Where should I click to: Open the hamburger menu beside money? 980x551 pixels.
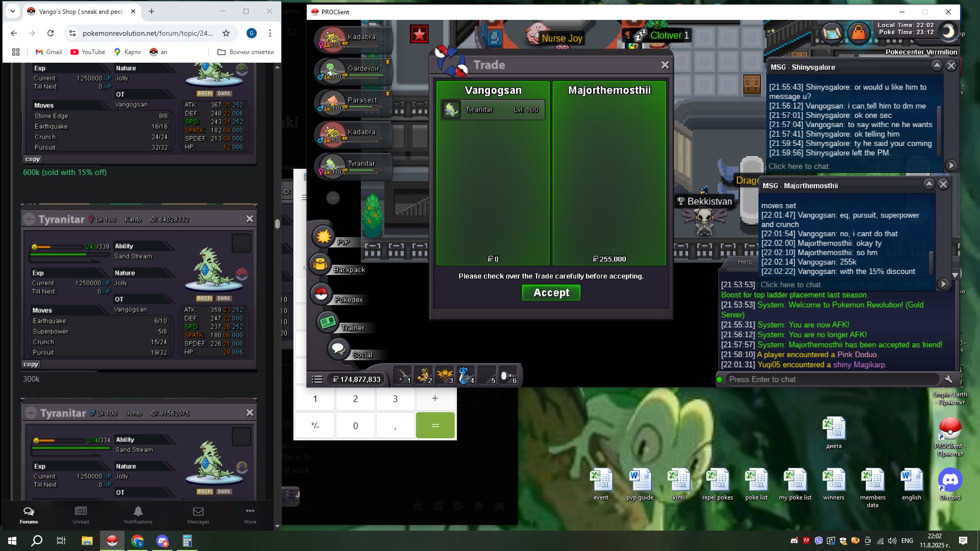pyautogui.click(x=317, y=379)
